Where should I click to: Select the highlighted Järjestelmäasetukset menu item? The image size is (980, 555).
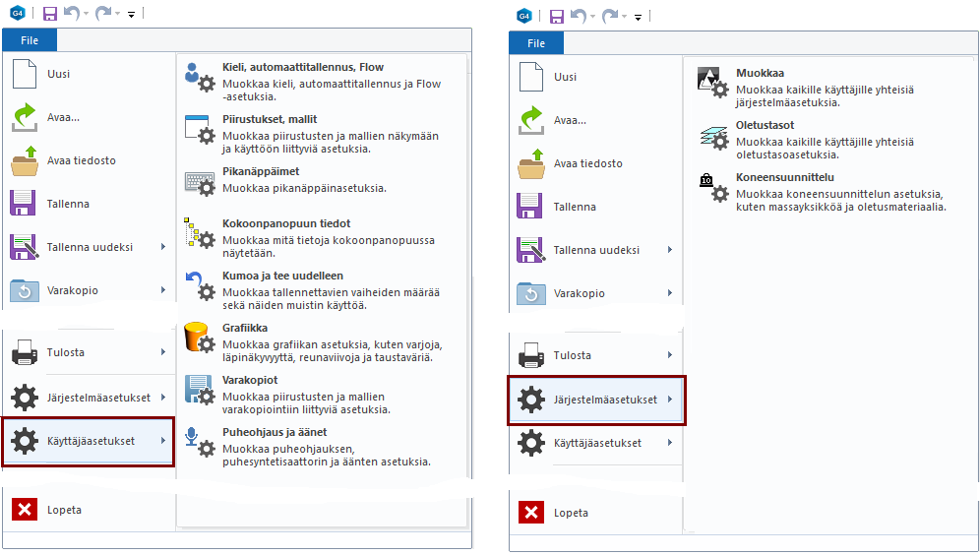tap(596, 400)
